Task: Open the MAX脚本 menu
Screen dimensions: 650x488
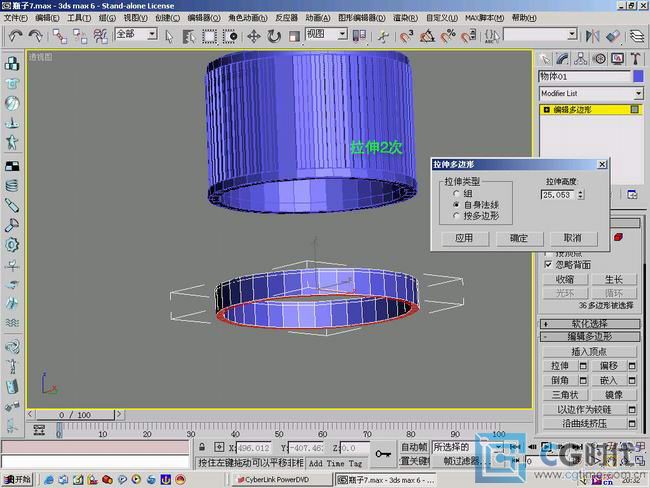Action: click(484, 18)
